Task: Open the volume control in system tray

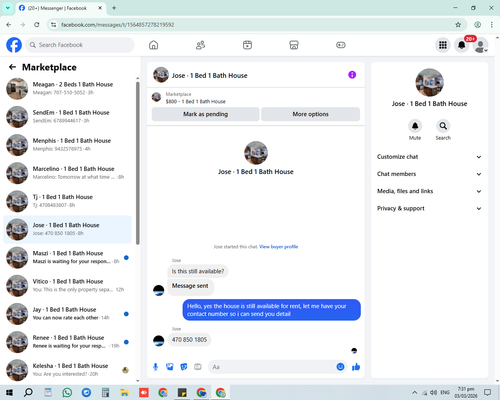Action: [x=434, y=393]
